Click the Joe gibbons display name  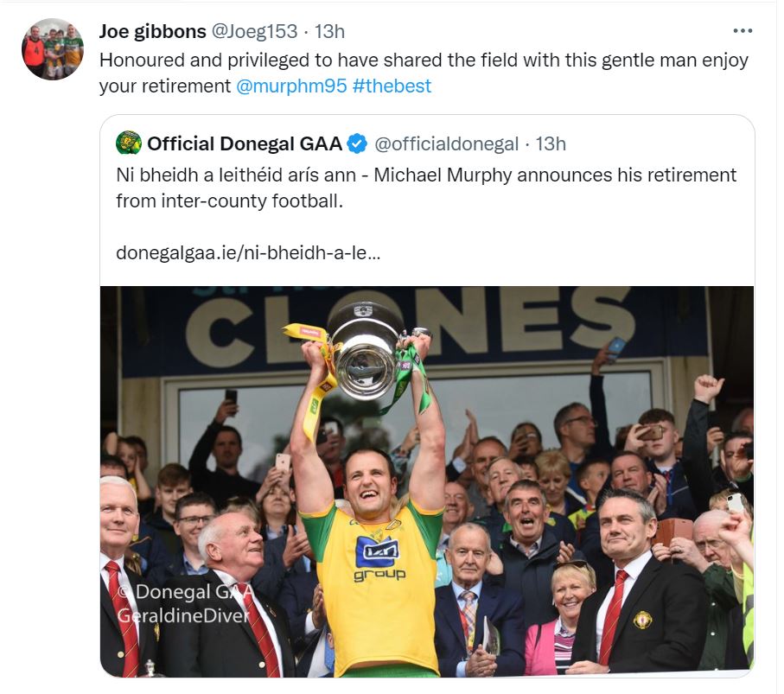[x=152, y=31]
